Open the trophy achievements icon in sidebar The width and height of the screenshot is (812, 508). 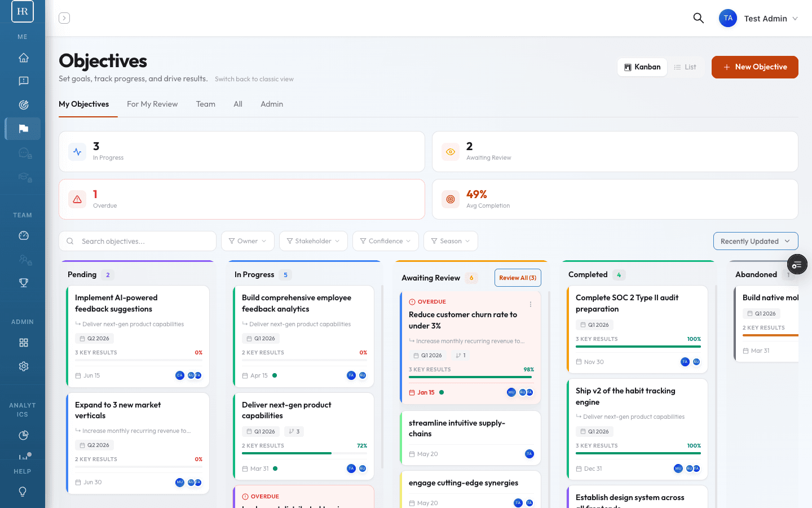(23, 282)
